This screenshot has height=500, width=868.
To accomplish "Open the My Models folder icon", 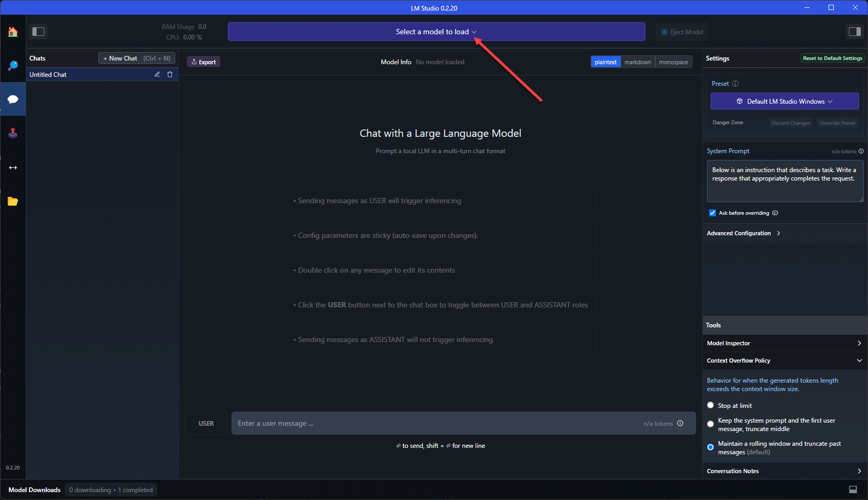I will point(13,201).
